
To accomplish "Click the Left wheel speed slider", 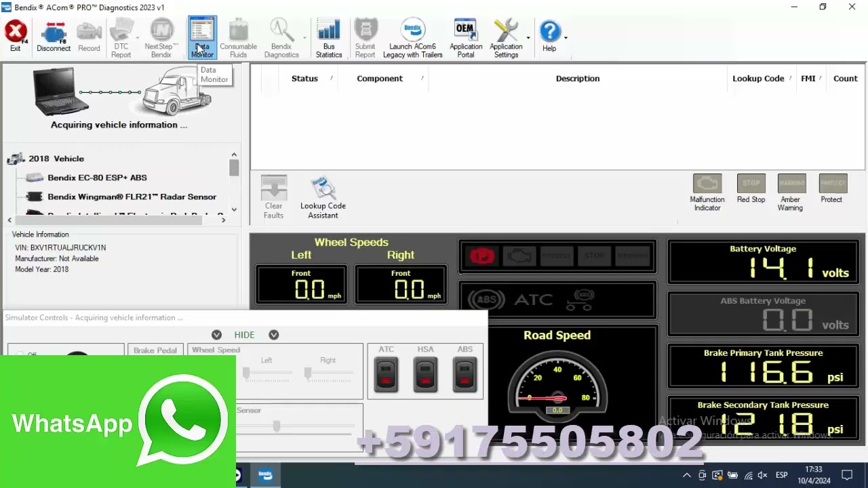I will (x=246, y=373).
